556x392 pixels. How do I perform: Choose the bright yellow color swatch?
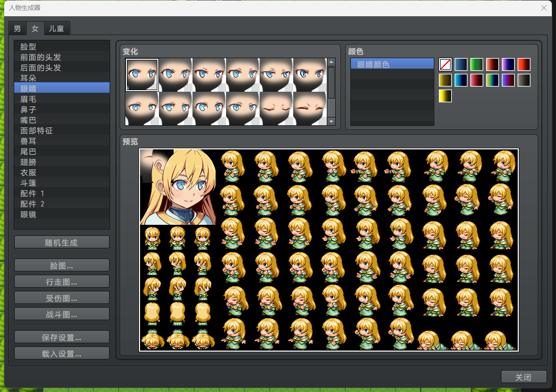click(445, 96)
